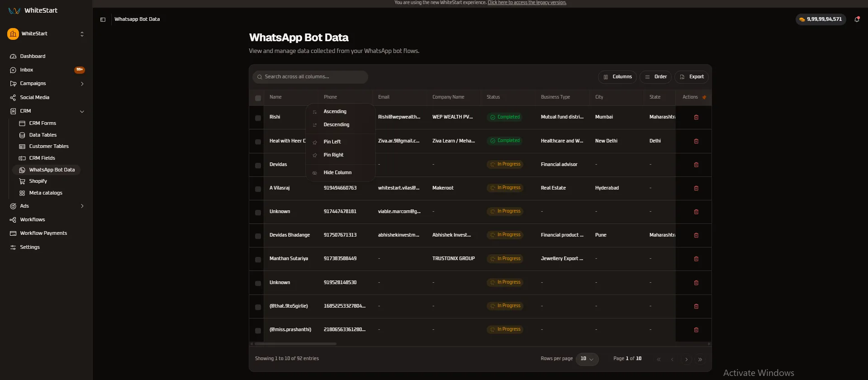Collapse the CRM sidebar section
Image resolution: width=868 pixels, height=380 pixels.
[82, 111]
